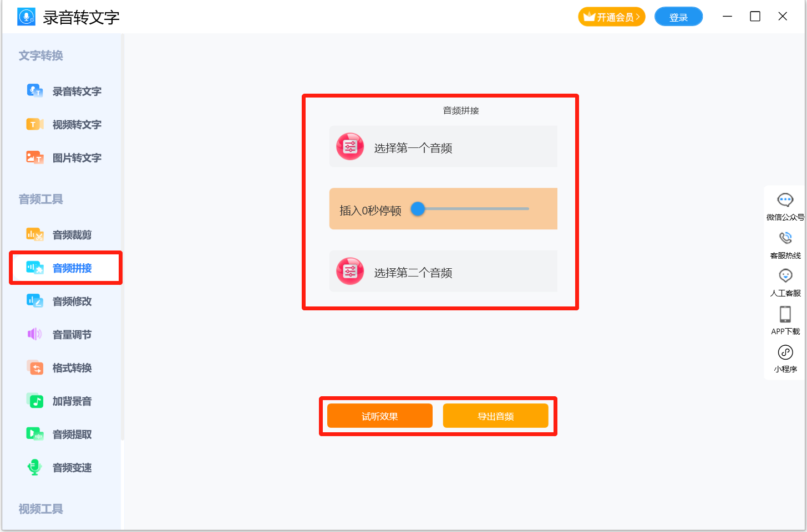This screenshot has width=807, height=532.
Task: Click the sidebar vertical scrollbar
Action: click(123, 237)
